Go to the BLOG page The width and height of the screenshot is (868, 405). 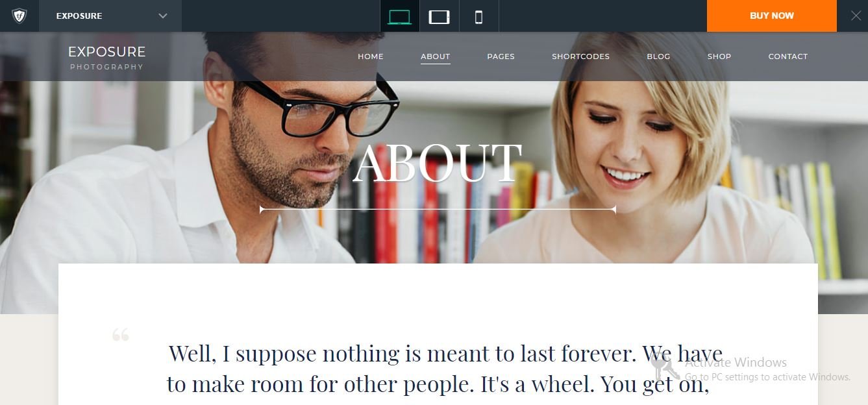(x=658, y=56)
